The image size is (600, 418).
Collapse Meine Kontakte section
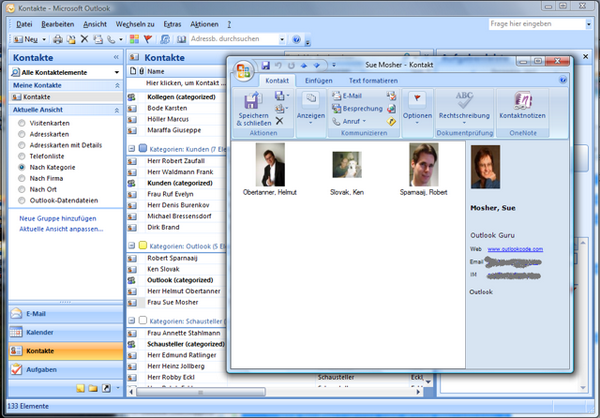[117, 85]
